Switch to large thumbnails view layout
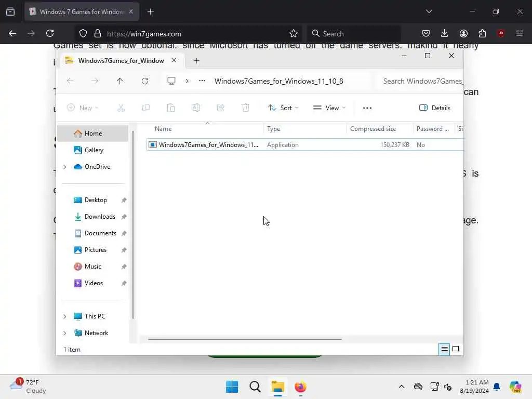The width and height of the screenshot is (532, 399). [456, 349]
